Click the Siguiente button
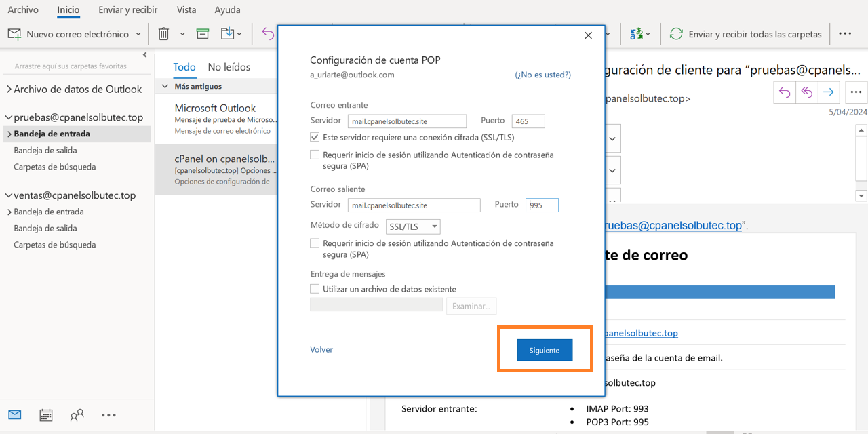Image resolution: width=868 pixels, height=434 pixels. (545, 351)
